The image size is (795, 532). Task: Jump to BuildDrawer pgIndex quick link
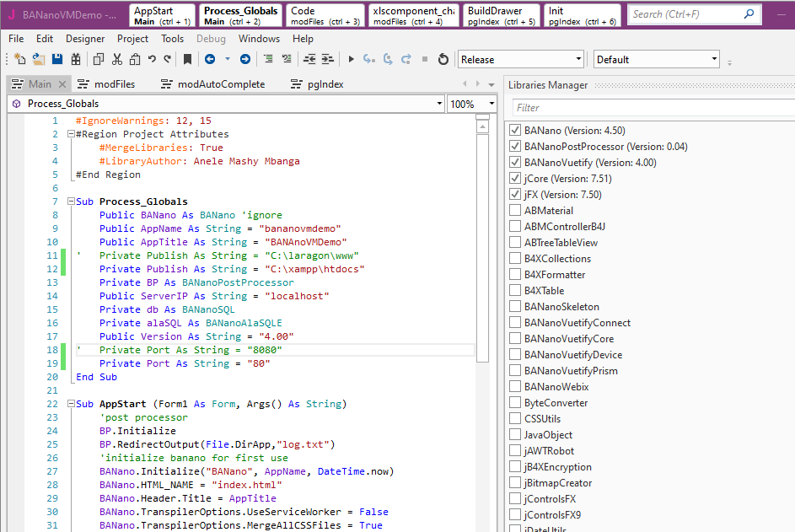[x=501, y=16]
